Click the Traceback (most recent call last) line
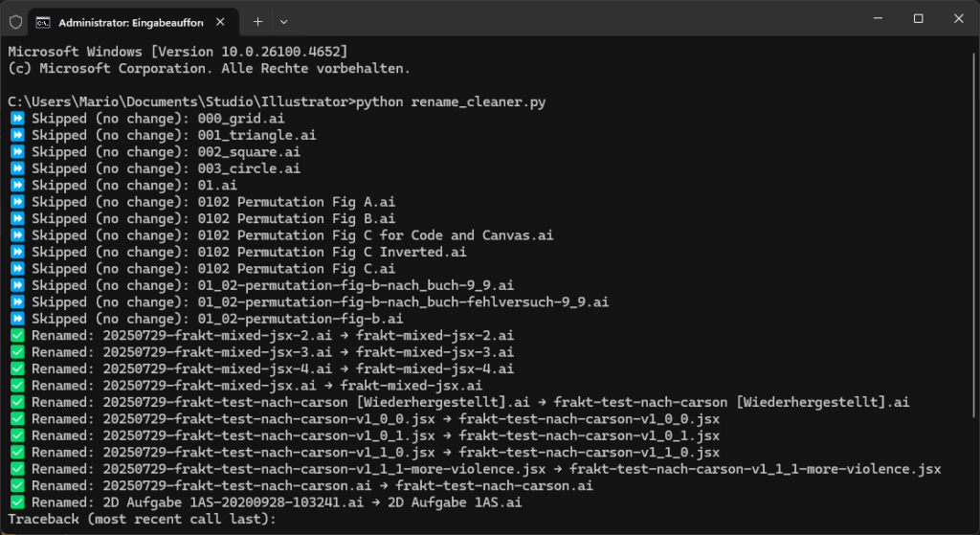This screenshot has height=535, width=980. (142, 520)
